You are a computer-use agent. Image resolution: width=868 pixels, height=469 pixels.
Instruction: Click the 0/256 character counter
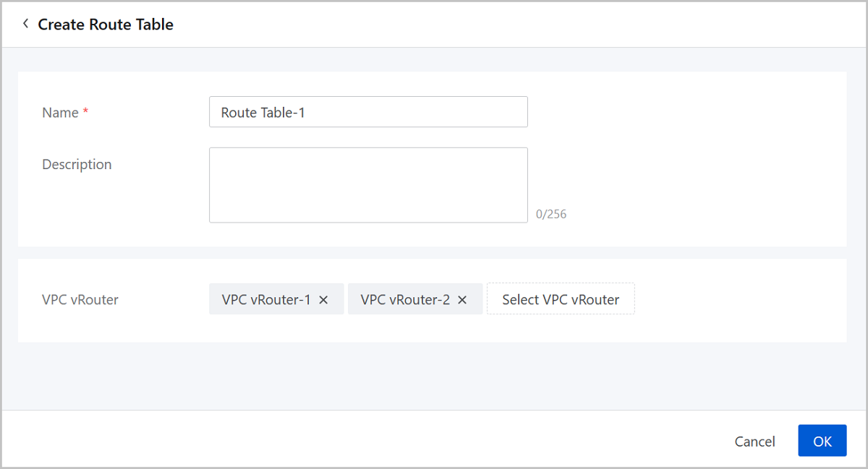coord(551,215)
